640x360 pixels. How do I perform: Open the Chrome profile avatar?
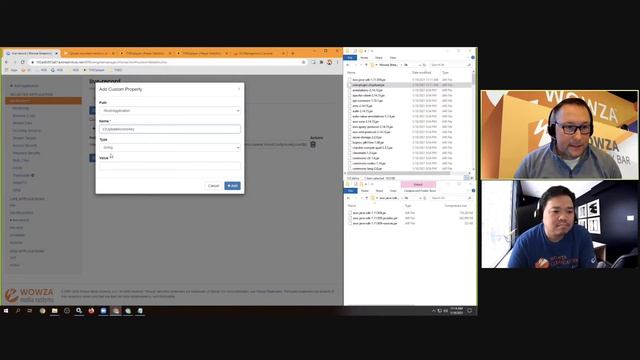[x=329, y=62]
